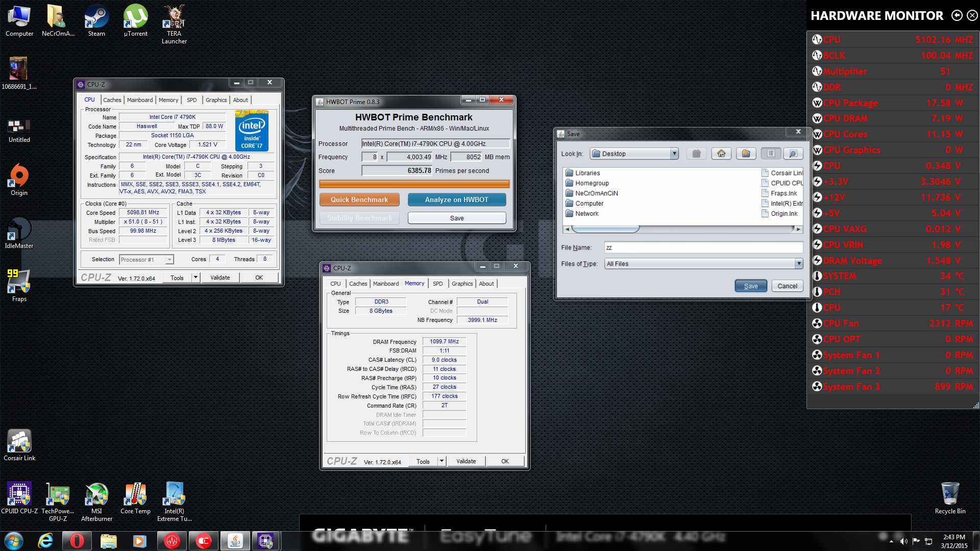Click System Fan 3 RPM row
The height and width of the screenshot is (551, 980).
[x=893, y=387]
